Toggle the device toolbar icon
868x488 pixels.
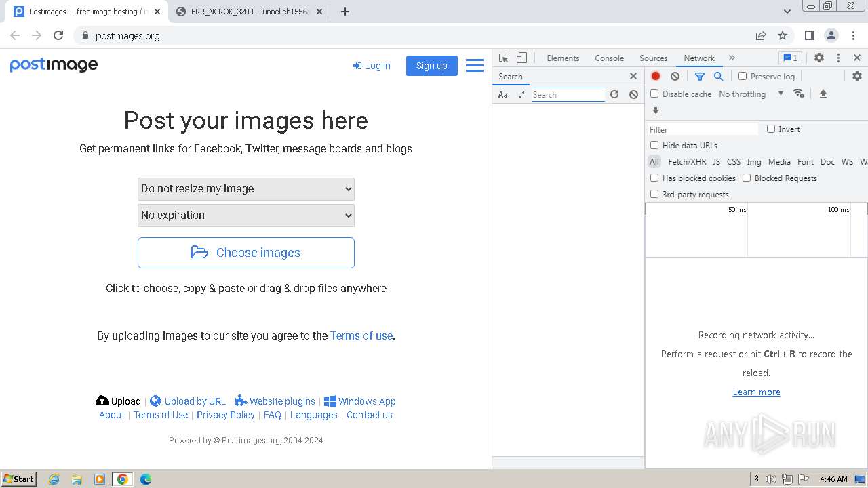521,58
